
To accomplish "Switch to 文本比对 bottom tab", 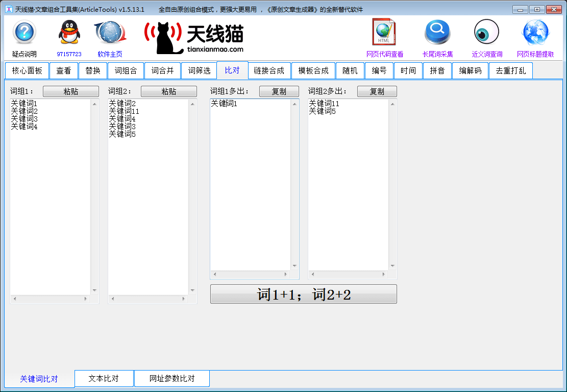I will 104,378.
